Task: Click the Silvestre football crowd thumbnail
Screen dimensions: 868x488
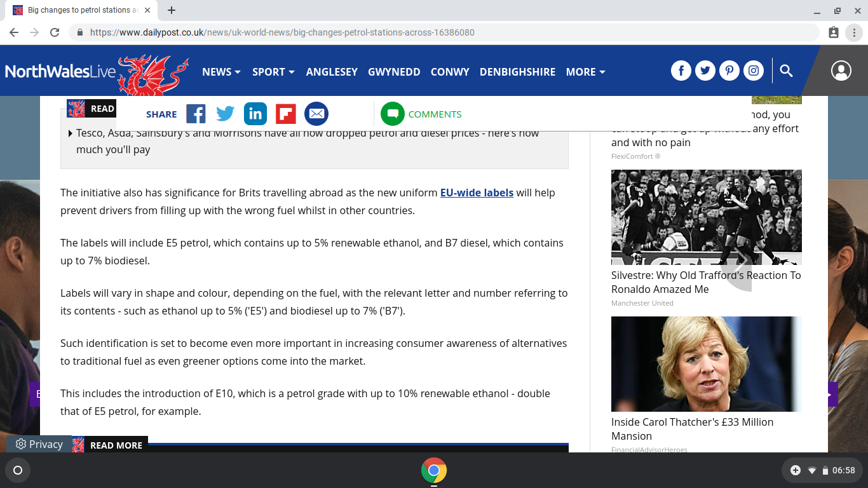Action: (707, 217)
